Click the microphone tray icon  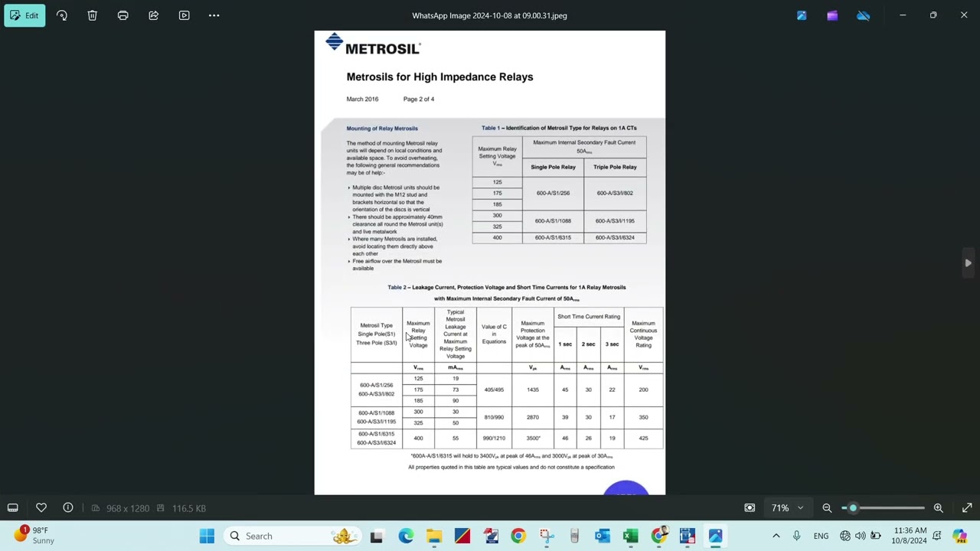(796, 536)
